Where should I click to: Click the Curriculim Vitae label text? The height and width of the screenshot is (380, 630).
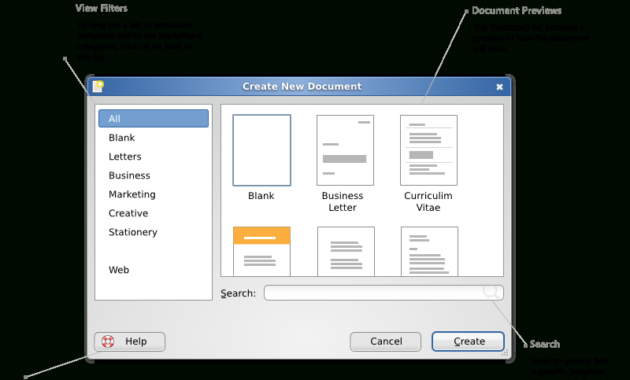428,202
